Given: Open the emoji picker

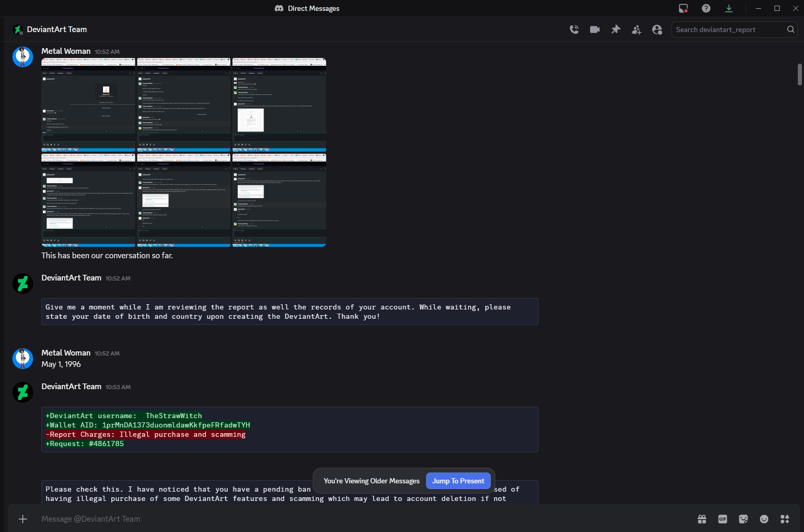Looking at the screenshot, I should click(x=764, y=519).
